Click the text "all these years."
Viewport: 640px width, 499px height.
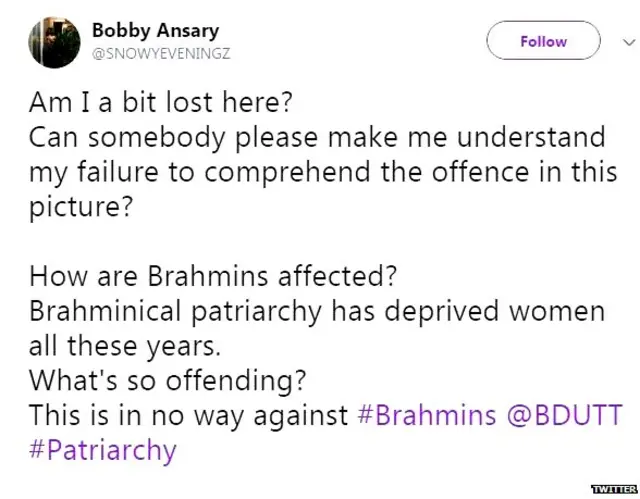(124, 346)
